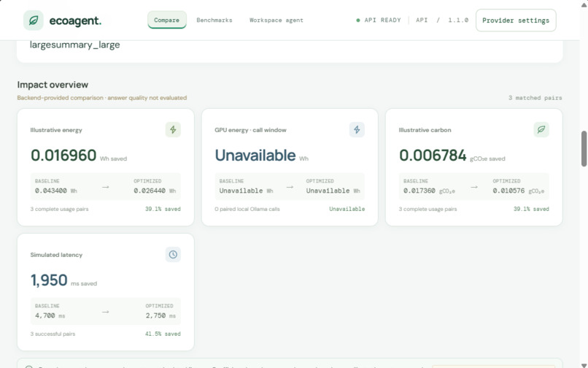This screenshot has height=368, width=588.
Task: Click the Illustrative carbon card title
Action: pyautogui.click(x=425, y=130)
